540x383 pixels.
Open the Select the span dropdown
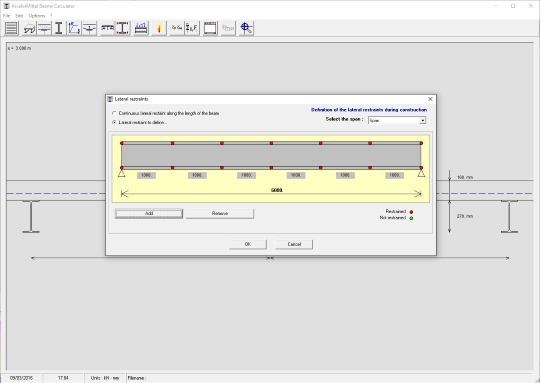click(x=397, y=120)
